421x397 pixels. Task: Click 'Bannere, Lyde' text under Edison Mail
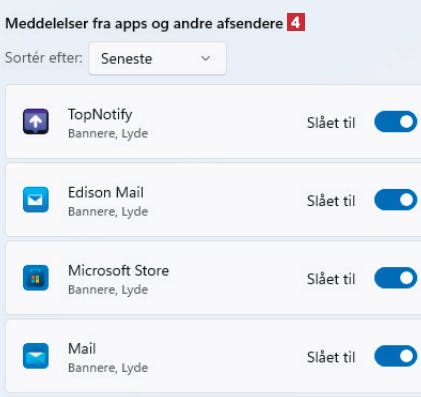pyautogui.click(x=108, y=211)
